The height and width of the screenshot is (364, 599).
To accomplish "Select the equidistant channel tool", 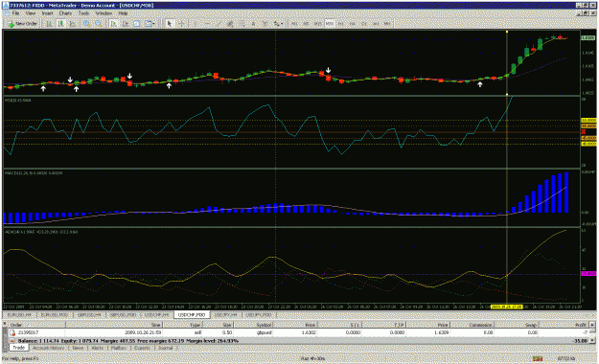I will pos(230,24).
